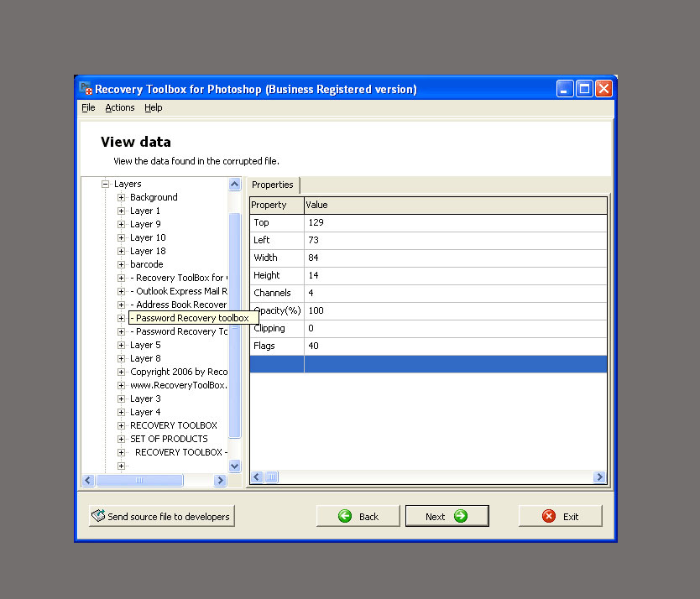Viewport: 700px width, 599px height.
Task: Expand the Layer 8 node
Action: click(121, 358)
